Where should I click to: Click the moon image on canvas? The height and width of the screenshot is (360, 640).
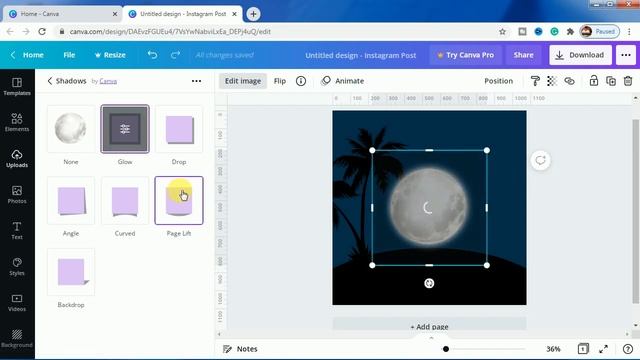(429, 207)
